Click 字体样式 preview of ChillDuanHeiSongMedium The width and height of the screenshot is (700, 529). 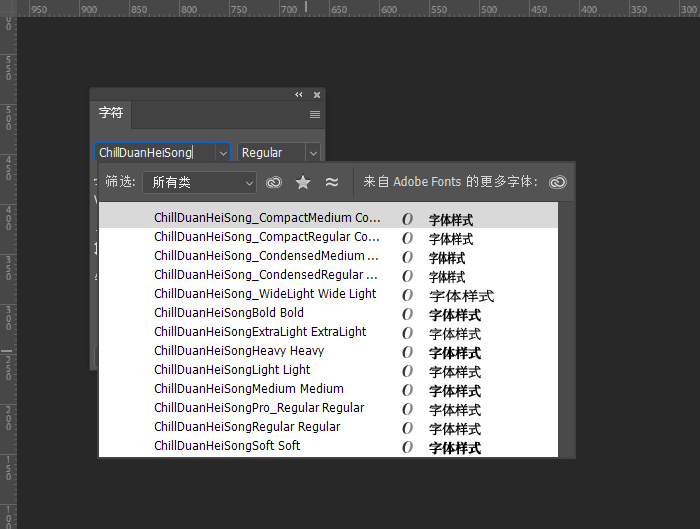(x=455, y=391)
